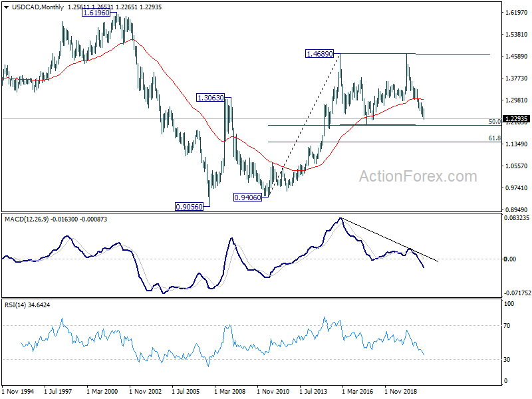This screenshot has height=399, width=532.
Task: Click the 1 Nov 2018 date label
Action: tap(401, 391)
